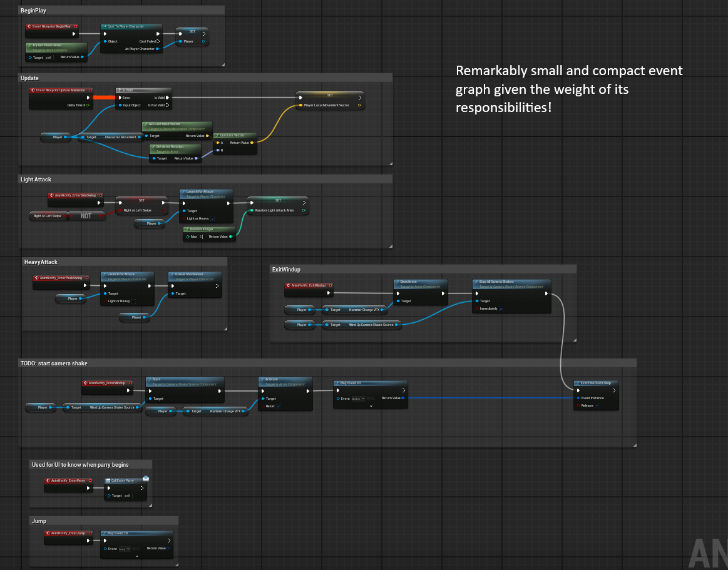Click the Cast Failed exec pin

(x=158, y=41)
